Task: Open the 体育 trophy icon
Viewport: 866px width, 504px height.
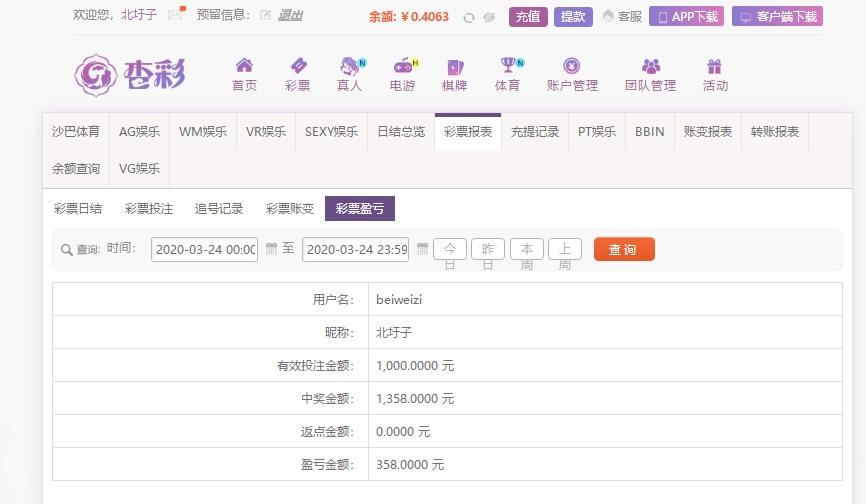Action: (508, 65)
